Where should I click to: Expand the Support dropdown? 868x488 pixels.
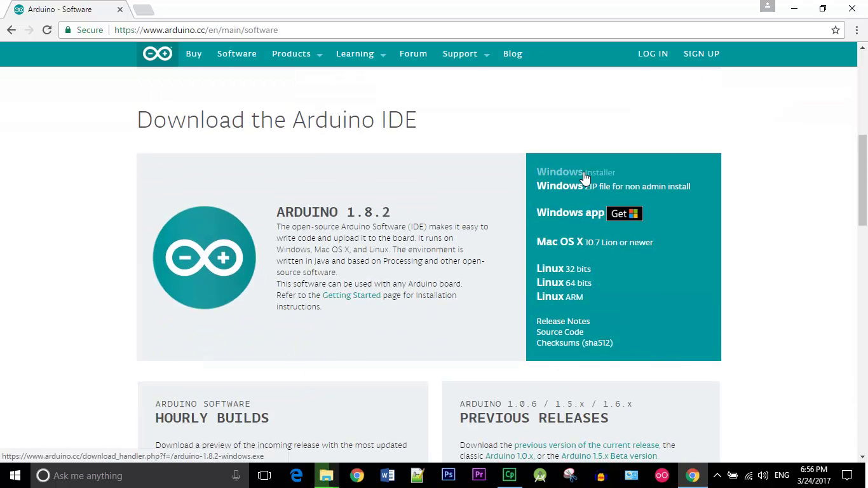[466, 54]
